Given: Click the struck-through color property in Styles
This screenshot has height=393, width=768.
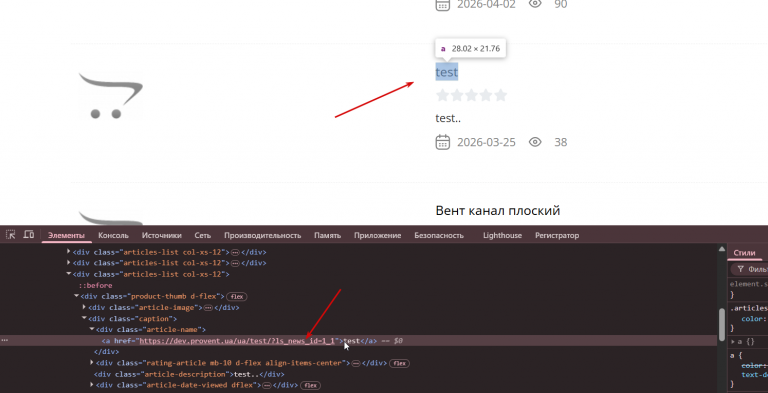Looking at the screenshot, I should pyautogui.click(x=754, y=366).
